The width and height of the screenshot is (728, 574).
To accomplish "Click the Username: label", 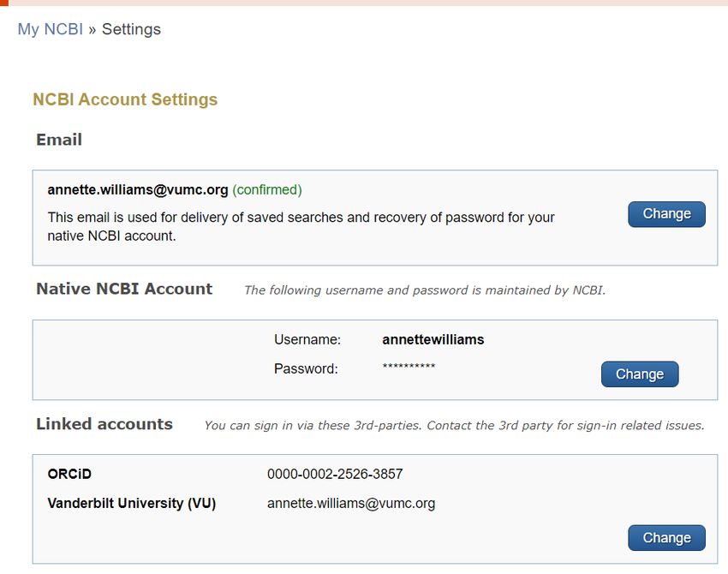I will click(x=307, y=339).
